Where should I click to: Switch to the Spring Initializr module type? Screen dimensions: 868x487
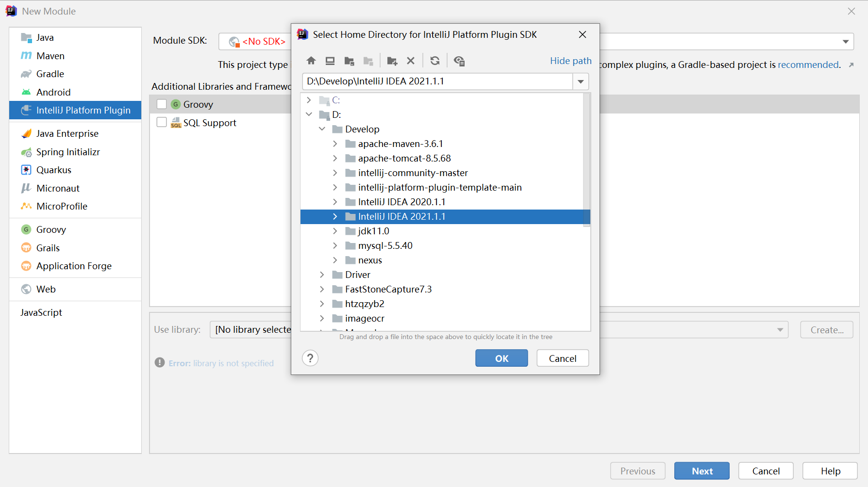(x=67, y=152)
